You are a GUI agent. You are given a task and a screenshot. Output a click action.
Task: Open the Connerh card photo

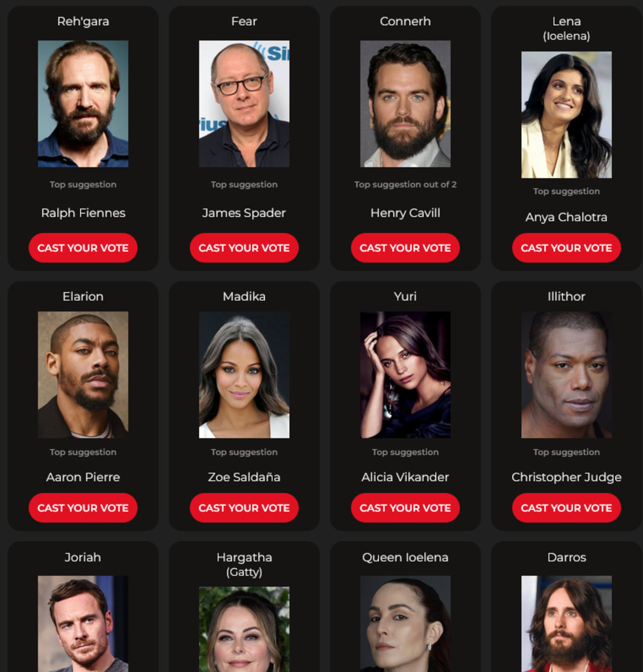(405, 104)
